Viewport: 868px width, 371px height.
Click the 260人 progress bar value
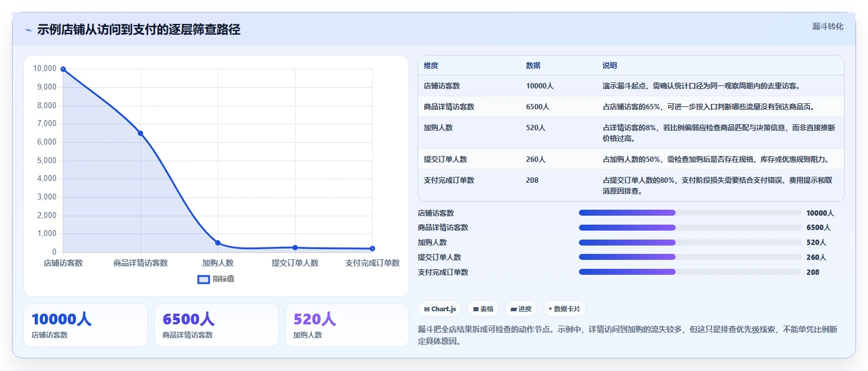[x=816, y=257]
